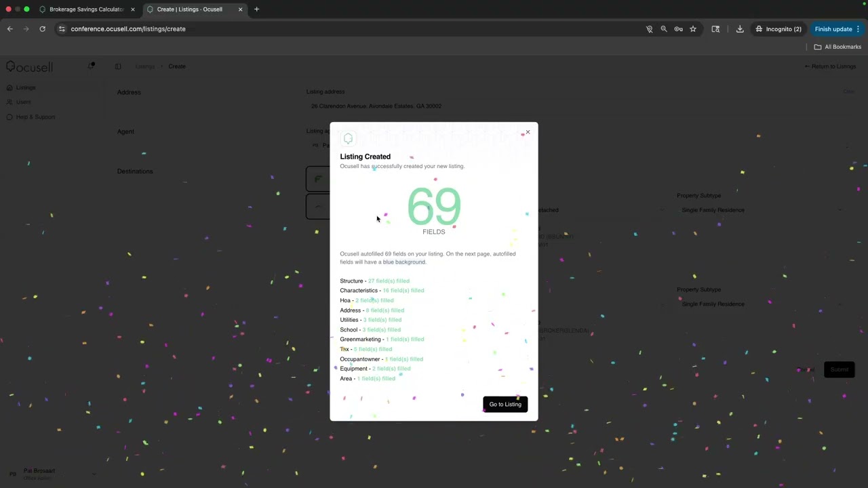Viewport: 868px width, 488px height.
Task: Open the All Bookmarks folder
Action: 837,47
